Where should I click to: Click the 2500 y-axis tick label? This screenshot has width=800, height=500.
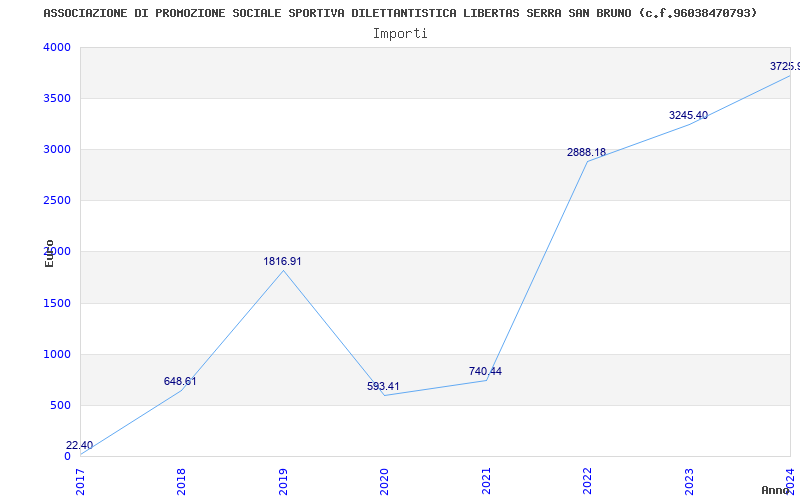[57, 201]
